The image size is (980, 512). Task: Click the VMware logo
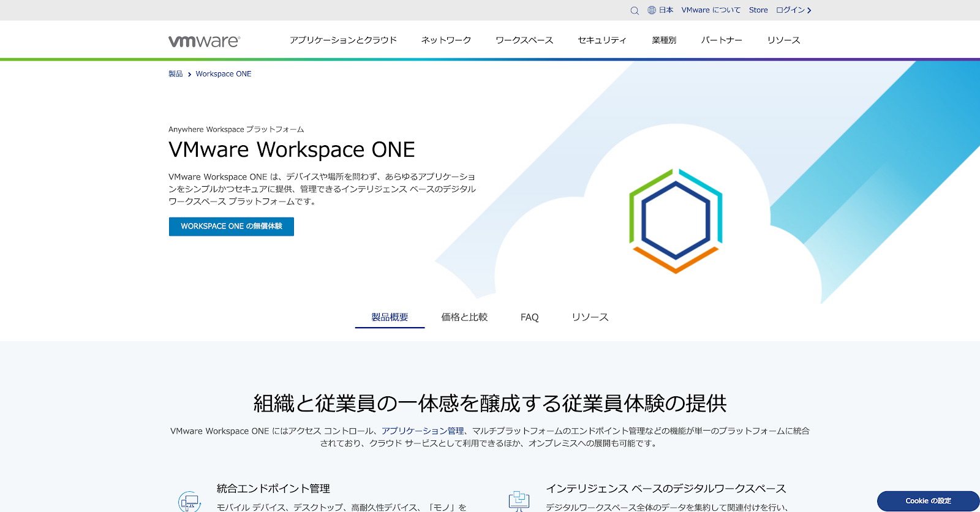pyautogui.click(x=204, y=41)
